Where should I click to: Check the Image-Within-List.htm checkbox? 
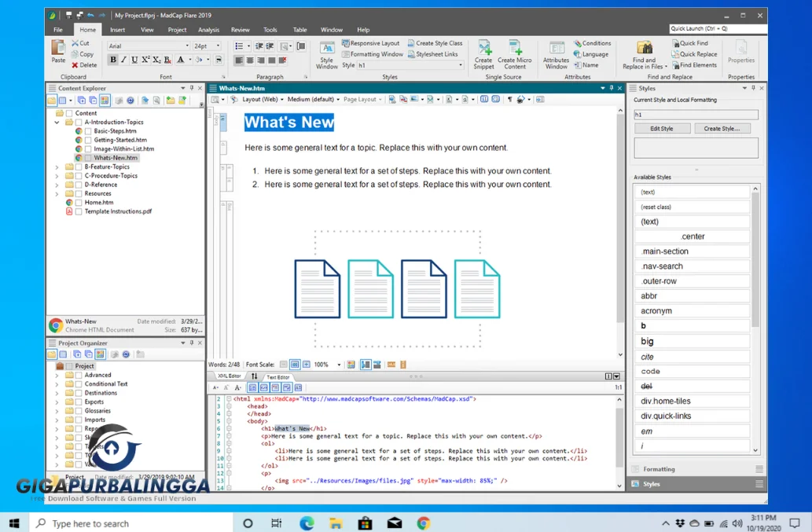pos(88,149)
